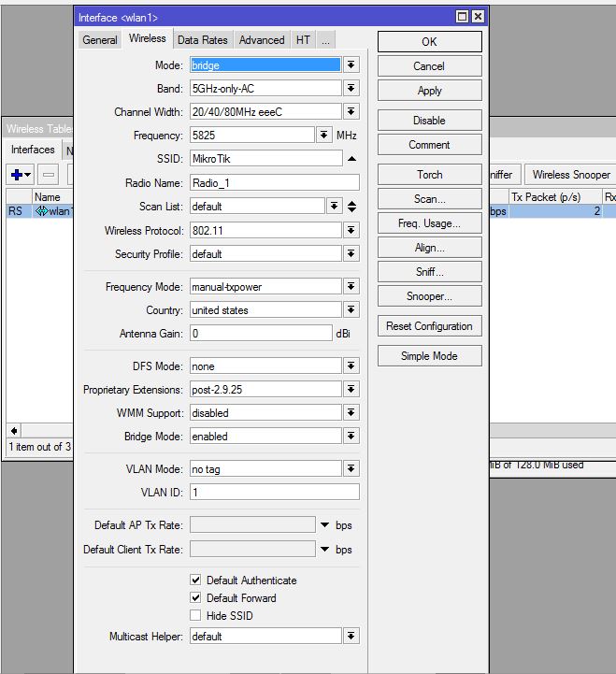Toggle the Default Authenticate checkbox

tap(195, 580)
